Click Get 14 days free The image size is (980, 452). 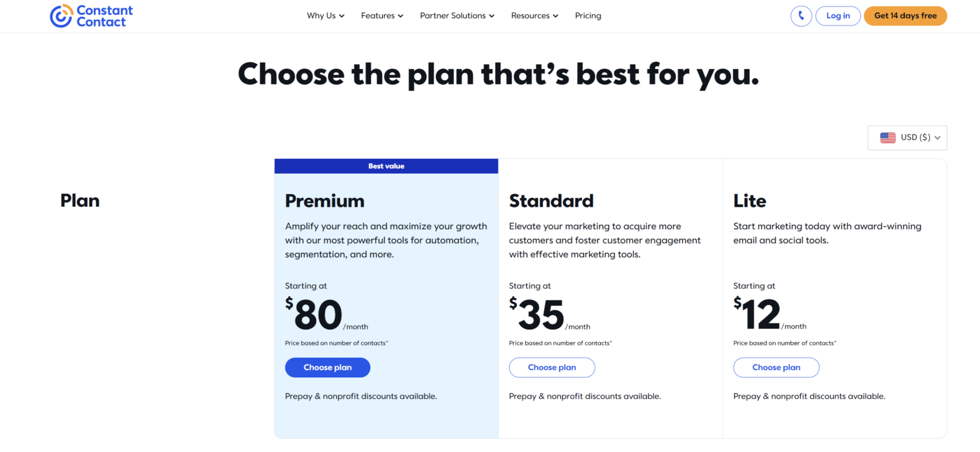905,15
